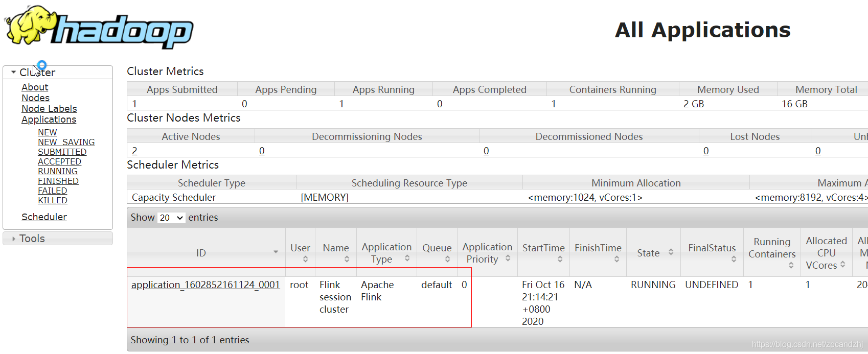This screenshot has width=868, height=354.
Task: Sort by StartTime column arrows
Action: tap(560, 259)
